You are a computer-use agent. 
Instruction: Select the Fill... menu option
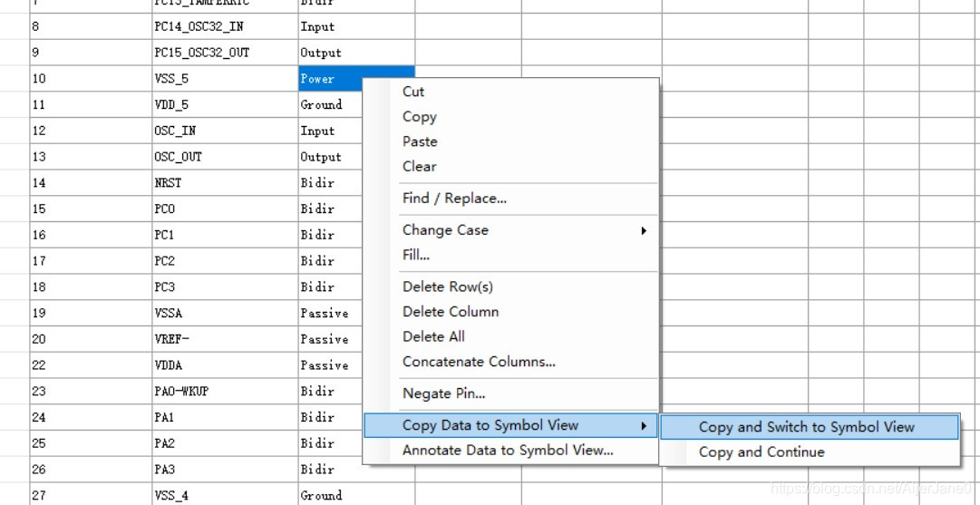(x=416, y=255)
